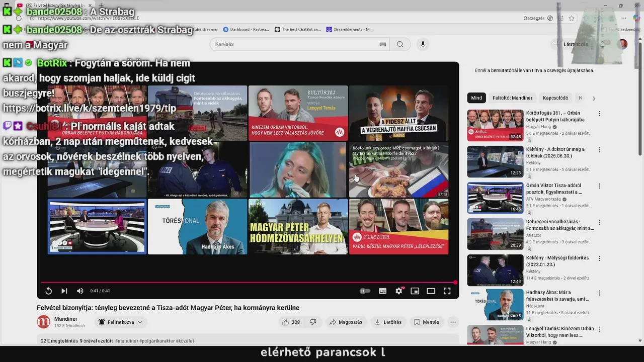Open StreamElements bookmark
This screenshot has width=644, height=362.
pyautogui.click(x=349, y=30)
